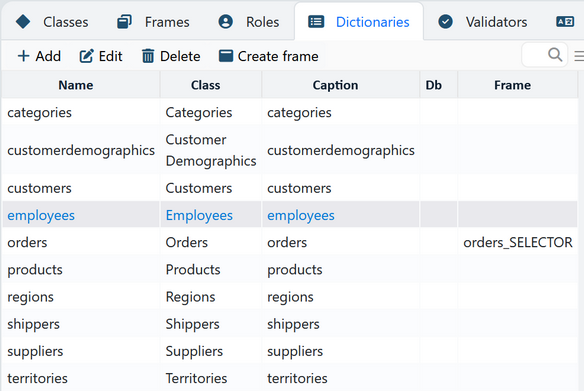Open the hamburger menu beside search
This screenshot has height=391, width=584.
point(579,56)
